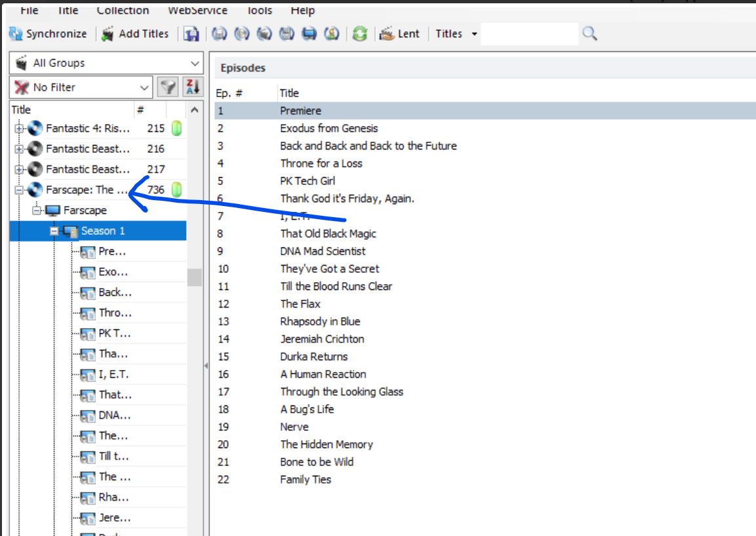
Task: Select the Pre... episode in tree
Action: click(112, 251)
